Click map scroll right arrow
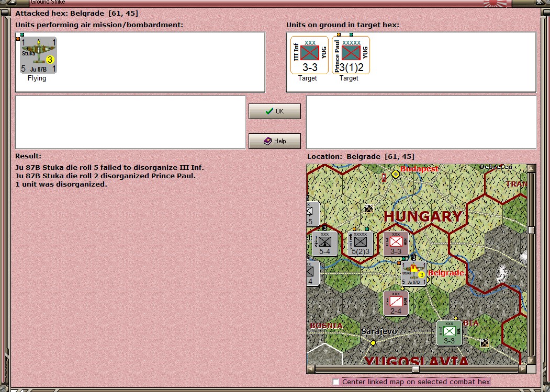Image resolution: width=550 pixels, height=392 pixels. tap(522, 369)
